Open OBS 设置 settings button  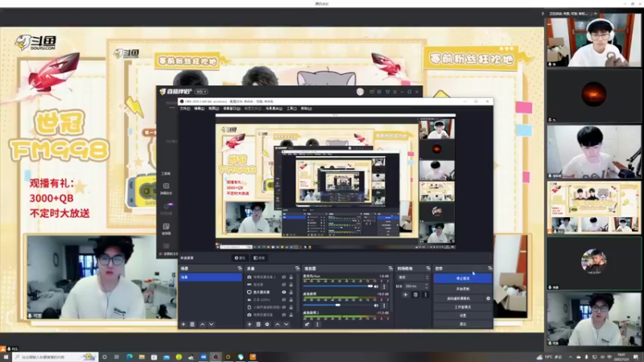click(x=463, y=315)
